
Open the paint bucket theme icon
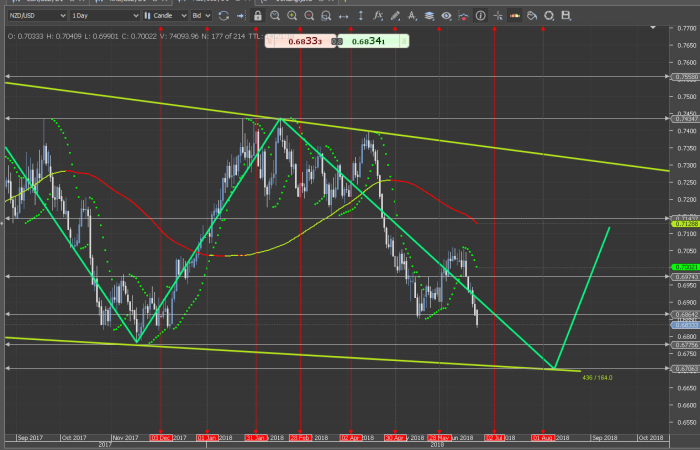[532, 16]
